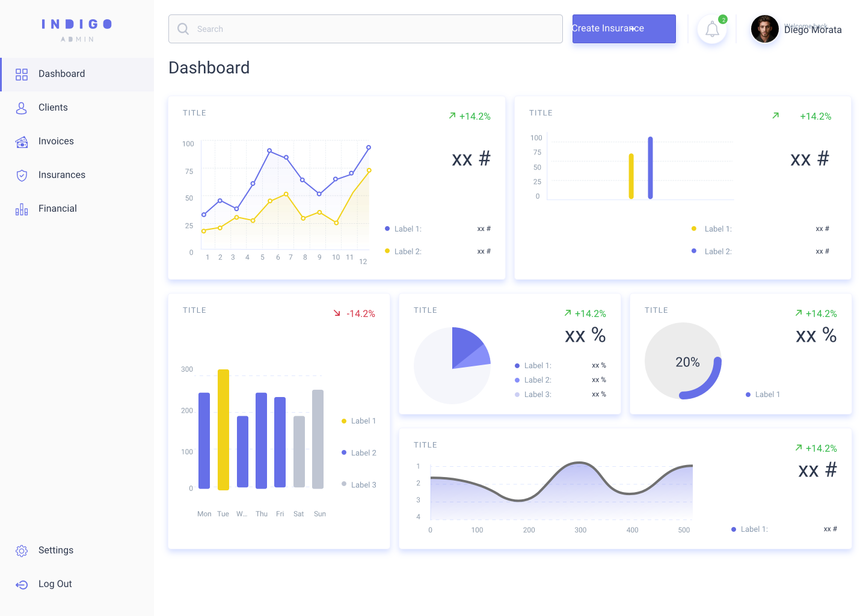Image resolution: width=866 pixels, height=616 pixels.
Task: Click the trend arrow on 20% gauge card
Action: [x=799, y=313]
